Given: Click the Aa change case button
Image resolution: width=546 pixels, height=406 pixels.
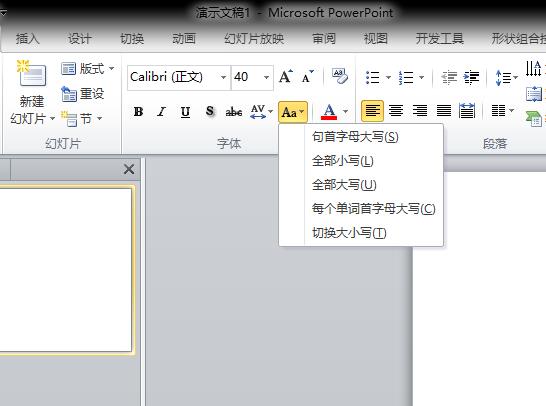Looking at the screenshot, I should [293, 112].
